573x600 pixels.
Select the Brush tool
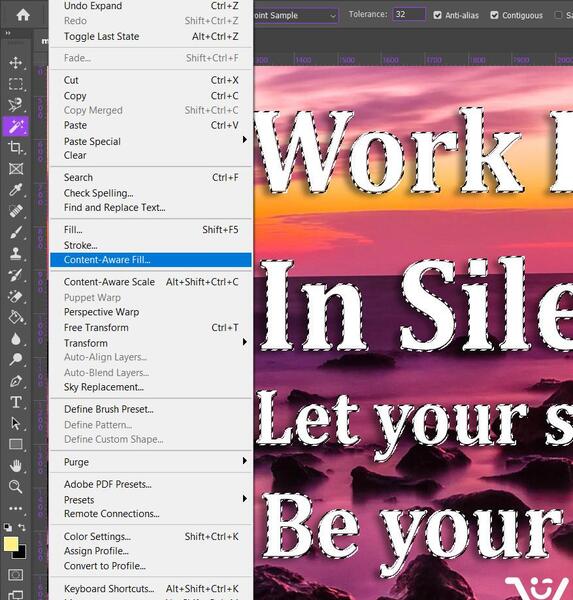pos(16,232)
